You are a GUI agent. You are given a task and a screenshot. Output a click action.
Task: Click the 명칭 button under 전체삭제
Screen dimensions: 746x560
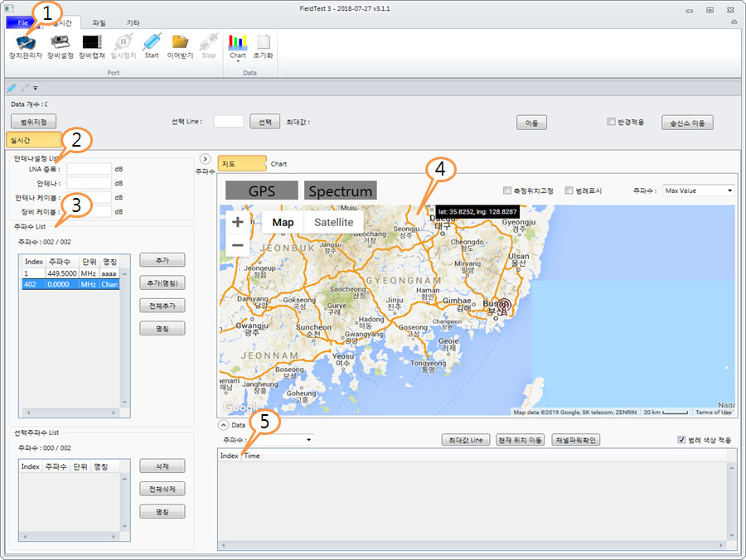click(162, 511)
